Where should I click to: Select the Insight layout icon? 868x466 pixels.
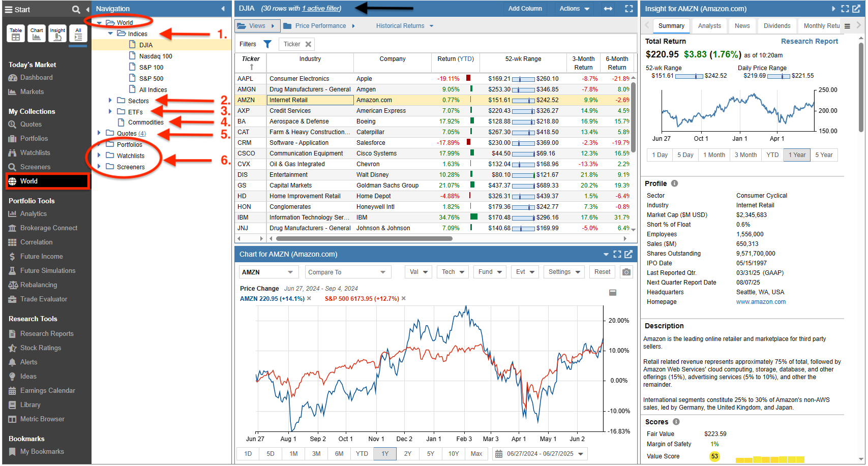coord(57,34)
